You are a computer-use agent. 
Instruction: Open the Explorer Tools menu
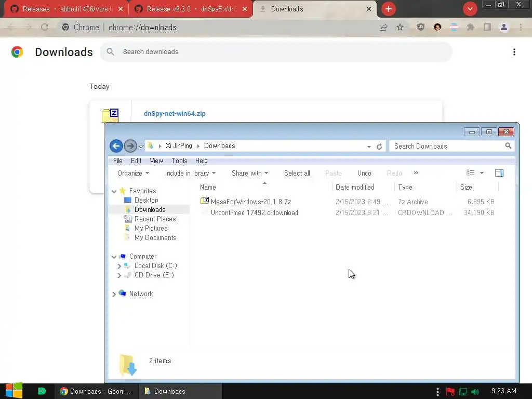179,161
